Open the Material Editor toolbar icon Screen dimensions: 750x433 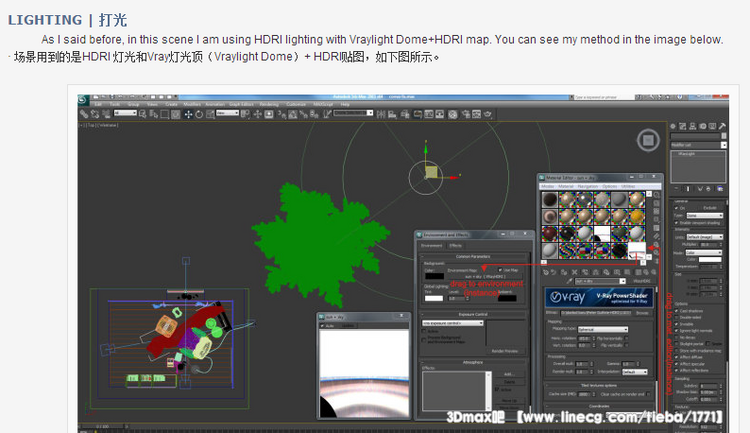click(452, 114)
